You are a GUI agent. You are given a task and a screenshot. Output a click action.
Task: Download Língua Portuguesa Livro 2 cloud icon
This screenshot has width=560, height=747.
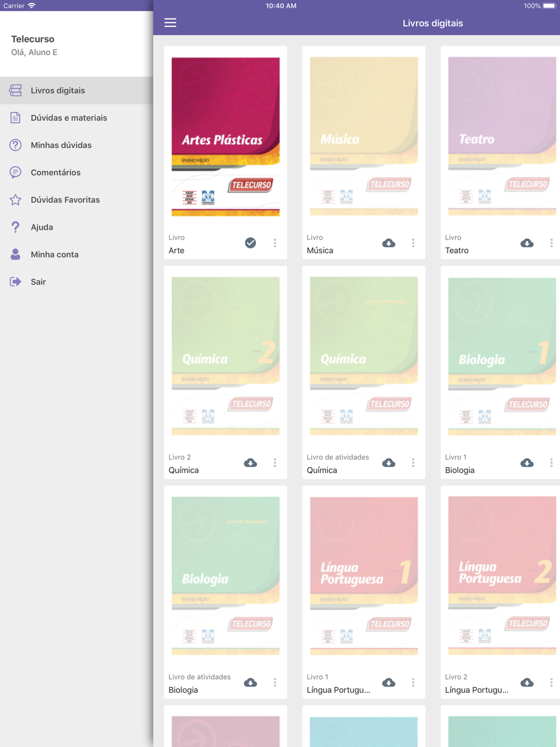tap(527, 683)
